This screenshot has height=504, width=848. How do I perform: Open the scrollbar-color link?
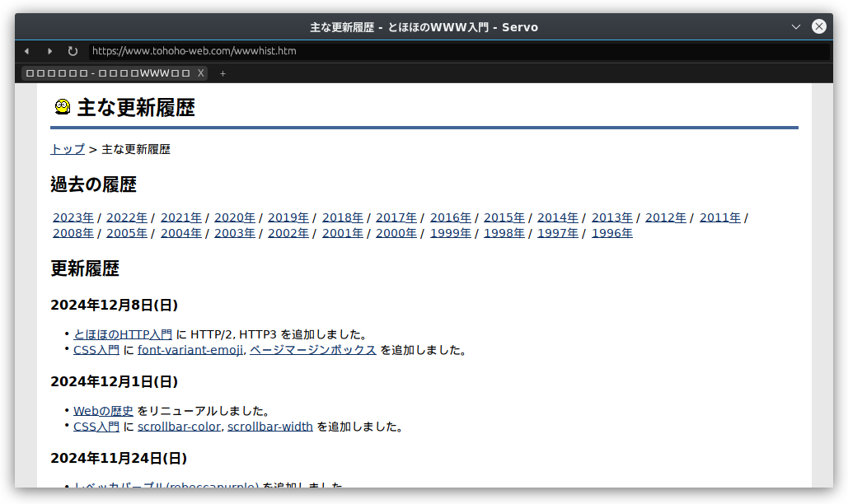pos(179,427)
